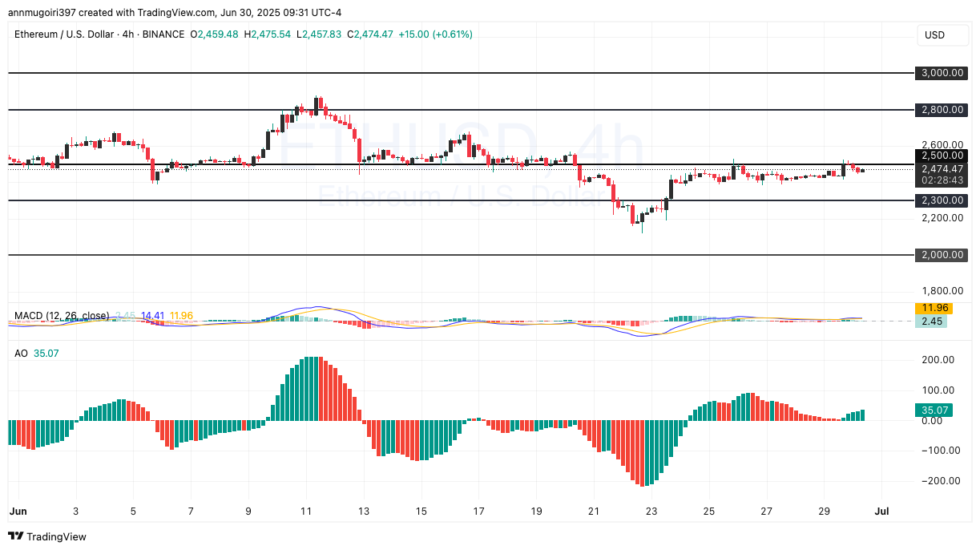Click the 2,300.00 price level label
The image size is (980, 550).
tap(942, 200)
